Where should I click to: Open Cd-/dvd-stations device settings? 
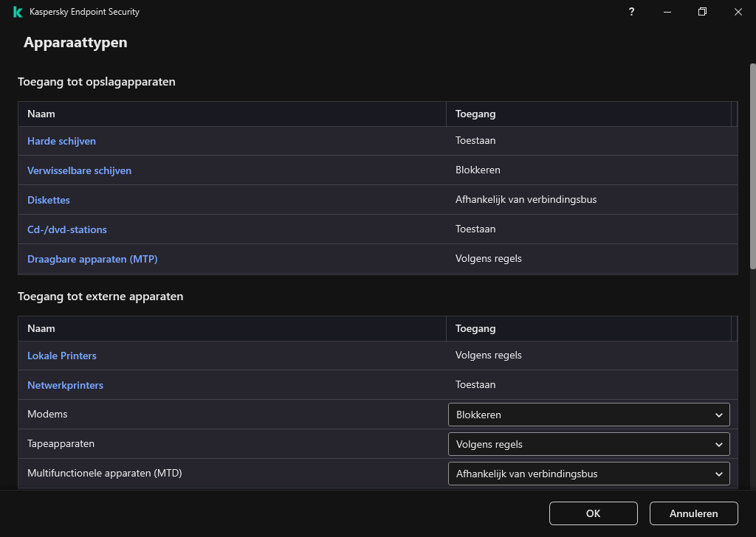[x=67, y=229]
